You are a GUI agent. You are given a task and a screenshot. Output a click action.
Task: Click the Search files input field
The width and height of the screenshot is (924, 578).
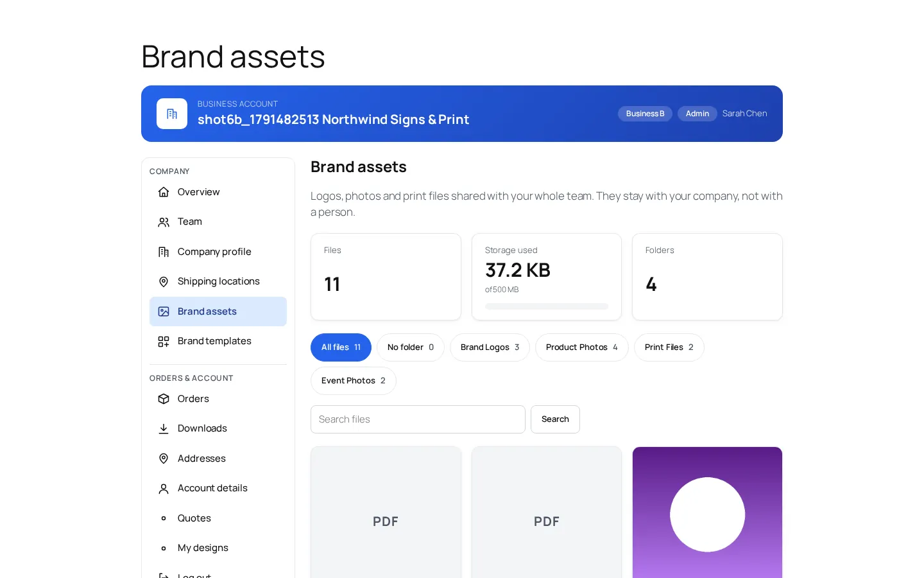point(418,419)
